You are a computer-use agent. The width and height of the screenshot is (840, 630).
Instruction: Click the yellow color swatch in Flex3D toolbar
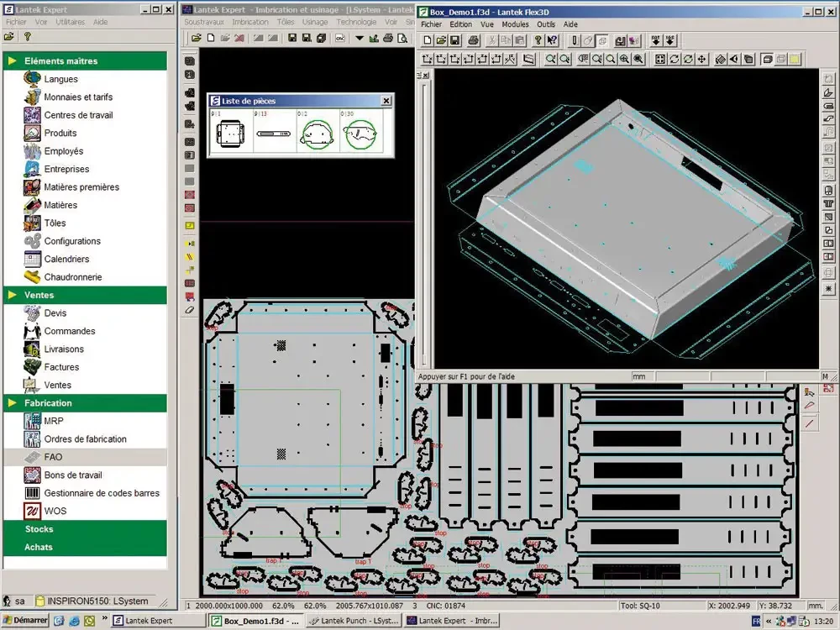tap(795, 59)
